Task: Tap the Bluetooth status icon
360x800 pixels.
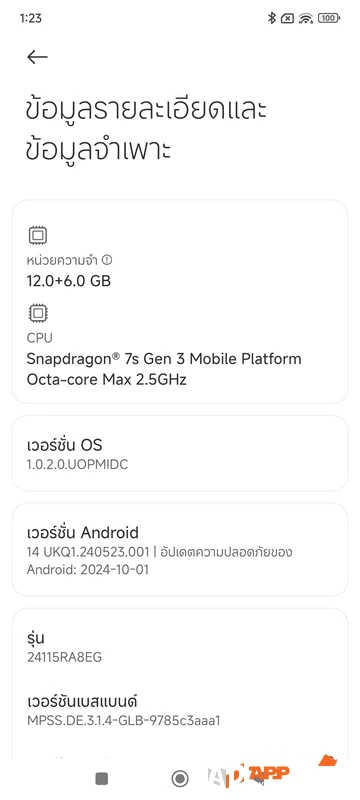Action: point(272,18)
